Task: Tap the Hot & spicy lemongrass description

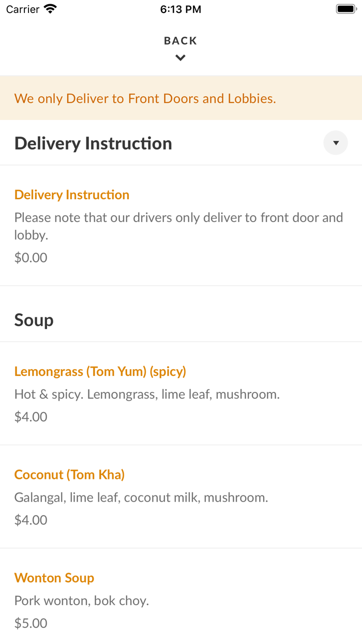Action: click(x=147, y=394)
